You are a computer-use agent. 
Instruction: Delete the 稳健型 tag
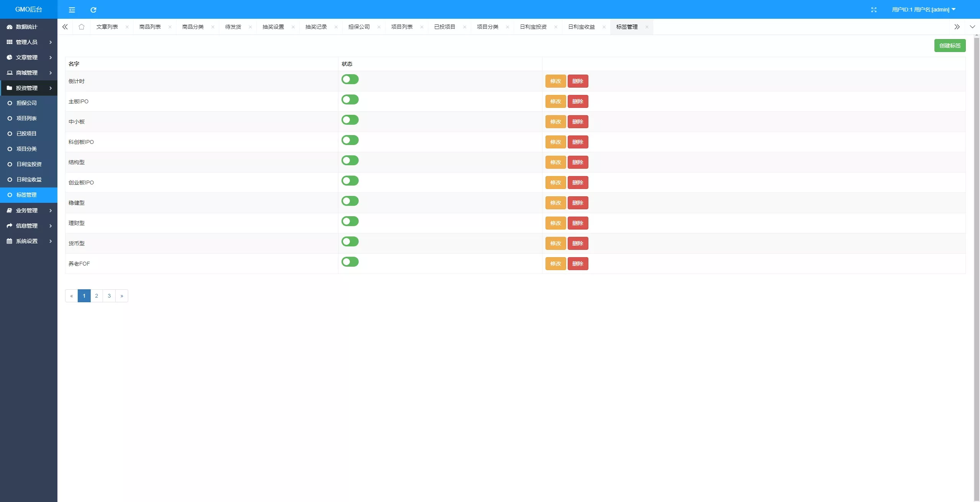(x=578, y=203)
